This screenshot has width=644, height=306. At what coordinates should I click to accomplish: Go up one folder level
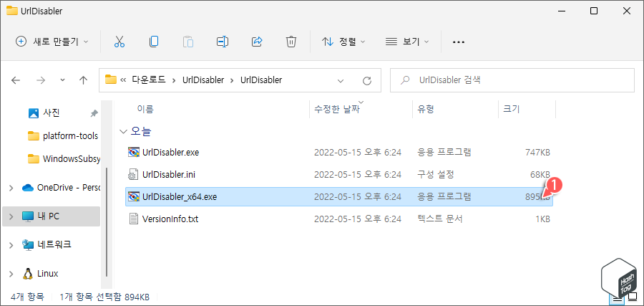coord(84,80)
